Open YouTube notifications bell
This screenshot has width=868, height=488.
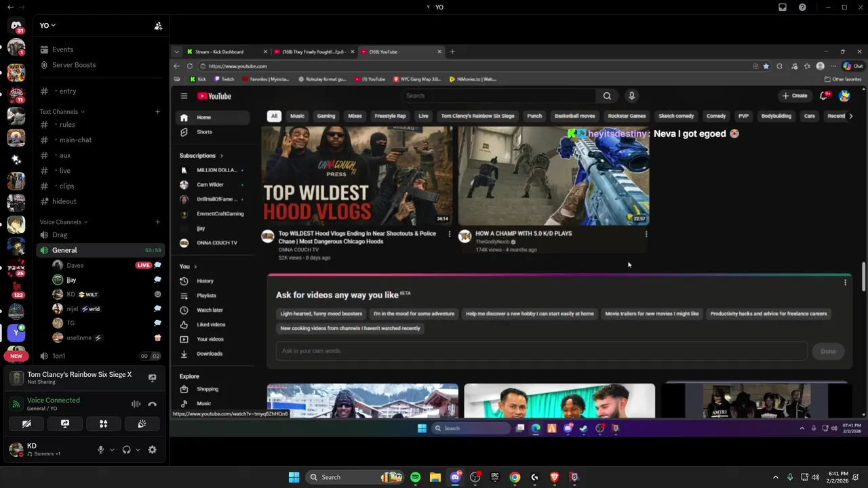pos(824,96)
